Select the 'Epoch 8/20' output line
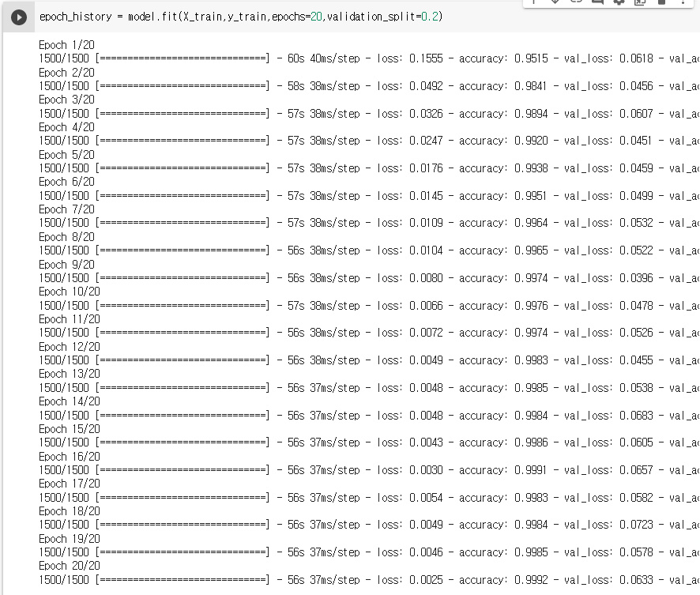Screen dimensions: 700x595 (x=66, y=237)
